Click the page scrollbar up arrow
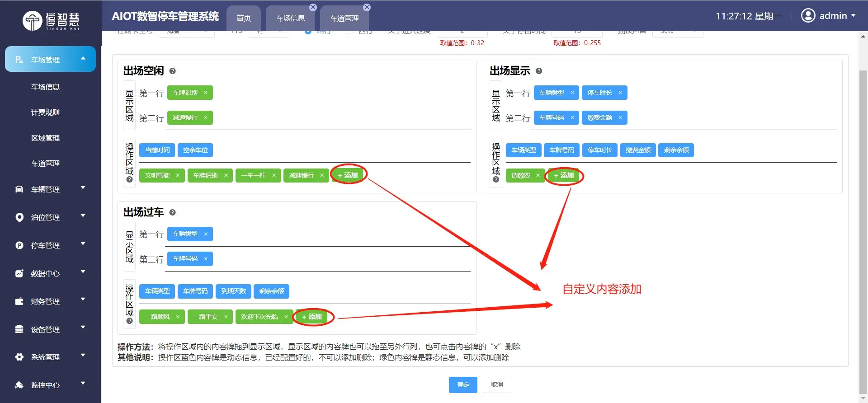The image size is (868, 403). [863, 36]
